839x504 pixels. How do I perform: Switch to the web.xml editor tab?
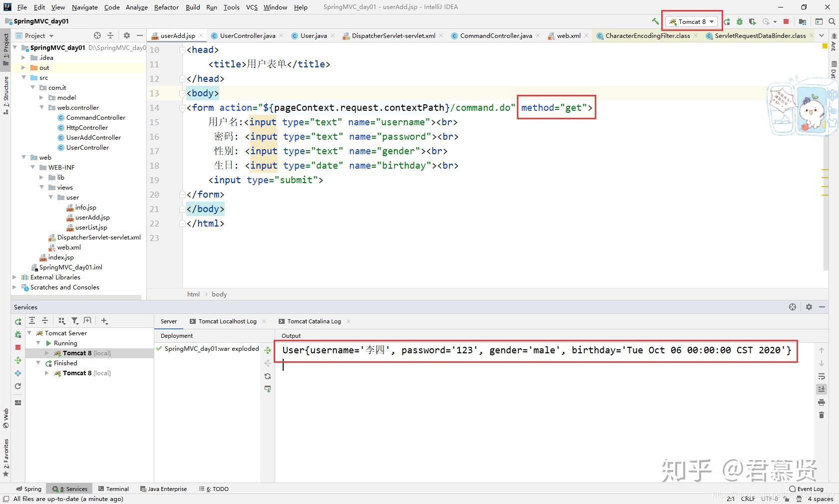click(x=569, y=35)
